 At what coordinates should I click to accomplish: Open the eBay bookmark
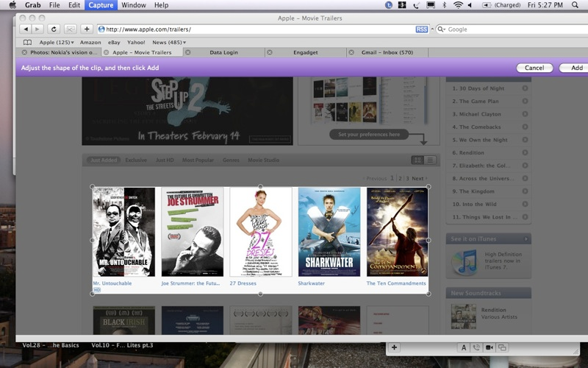pyautogui.click(x=114, y=43)
